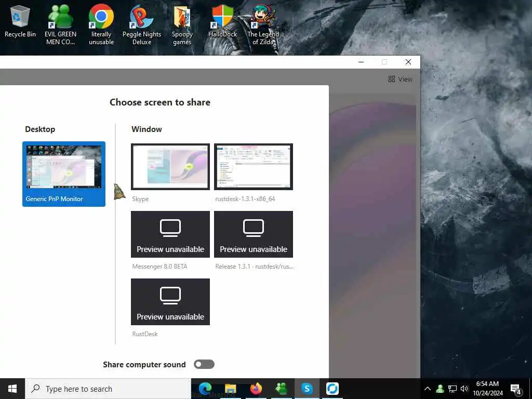Click the 'Messenger 8.0 BETA' caption text
This screenshot has height=399, width=532.
pos(159,267)
